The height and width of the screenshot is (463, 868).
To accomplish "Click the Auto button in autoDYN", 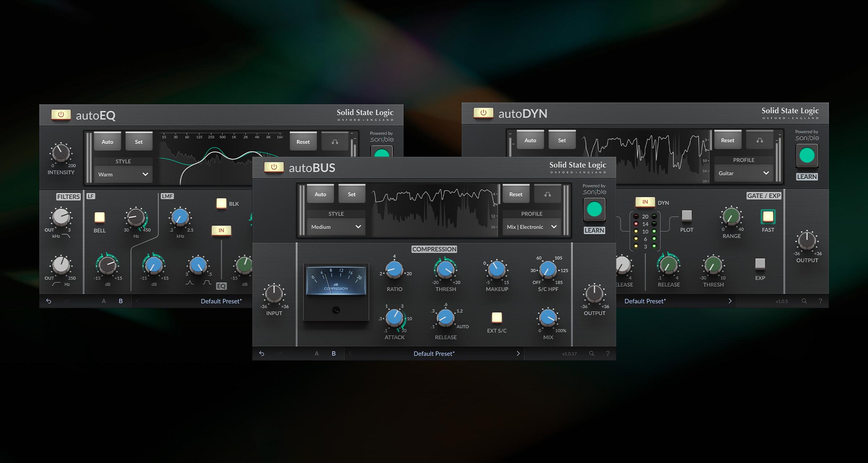I will (530, 140).
